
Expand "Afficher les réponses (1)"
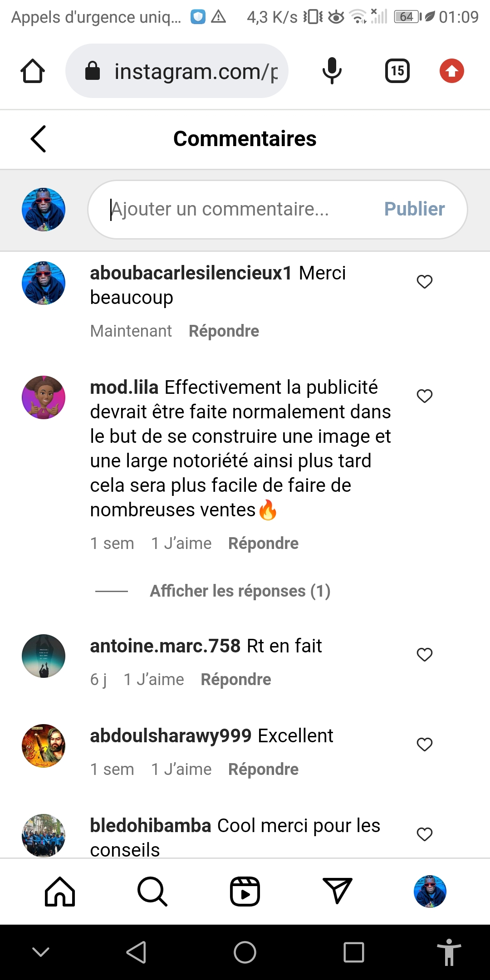tap(240, 591)
